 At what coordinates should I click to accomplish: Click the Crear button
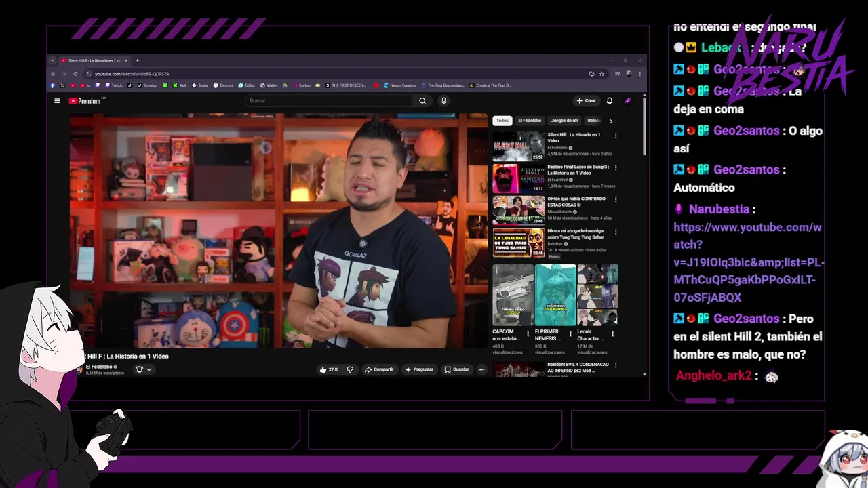[x=587, y=101]
